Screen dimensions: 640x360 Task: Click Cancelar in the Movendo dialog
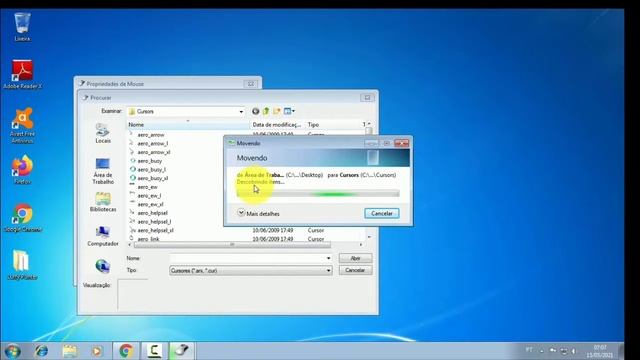click(382, 213)
